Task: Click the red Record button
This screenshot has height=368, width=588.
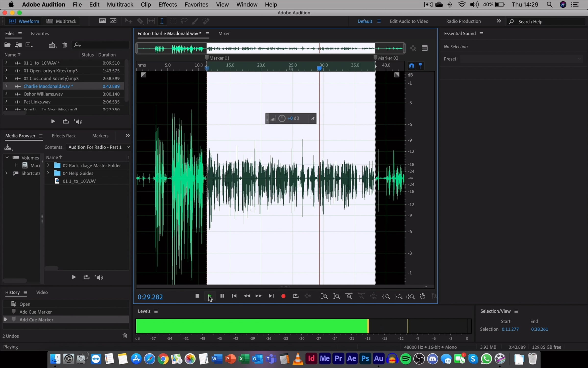Action: coord(283,296)
